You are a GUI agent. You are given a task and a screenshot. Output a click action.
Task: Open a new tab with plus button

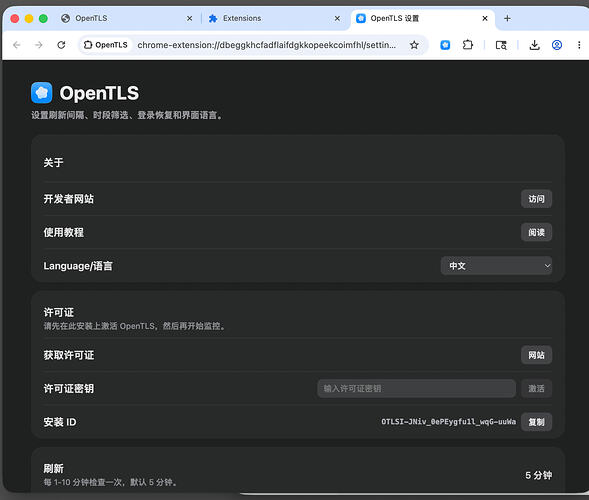[x=507, y=18]
